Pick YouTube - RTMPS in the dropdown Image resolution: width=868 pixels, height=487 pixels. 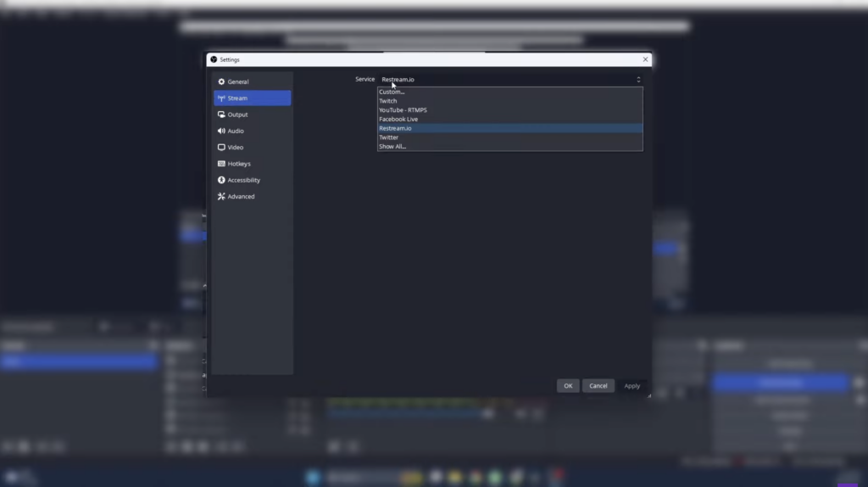point(403,110)
